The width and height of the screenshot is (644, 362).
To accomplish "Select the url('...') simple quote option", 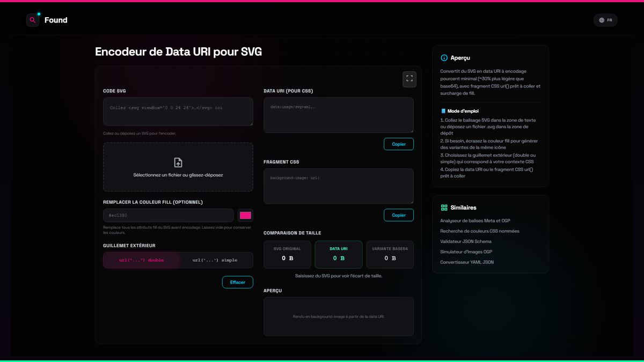I will [215, 260].
